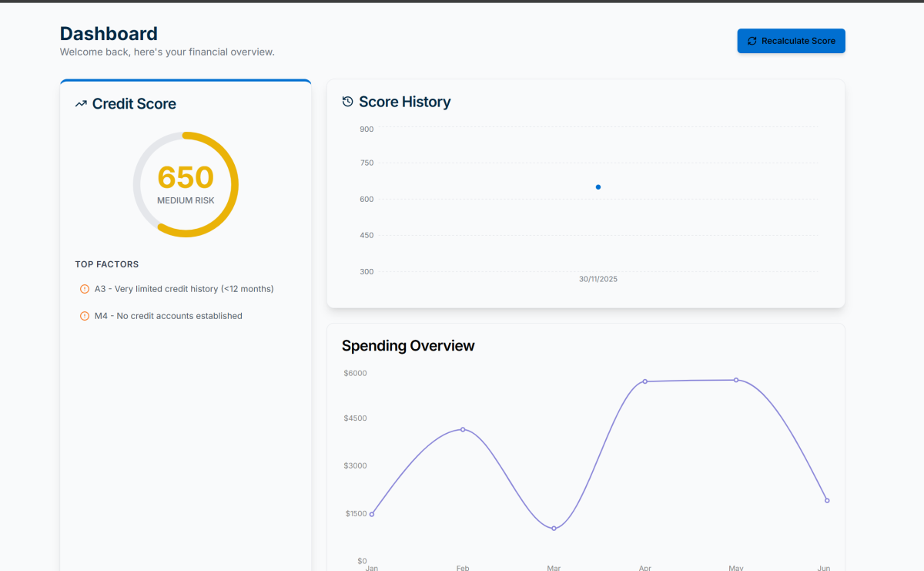Select the Feb spending data point
The width and height of the screenshot is (924, 571).
(463, 429)
